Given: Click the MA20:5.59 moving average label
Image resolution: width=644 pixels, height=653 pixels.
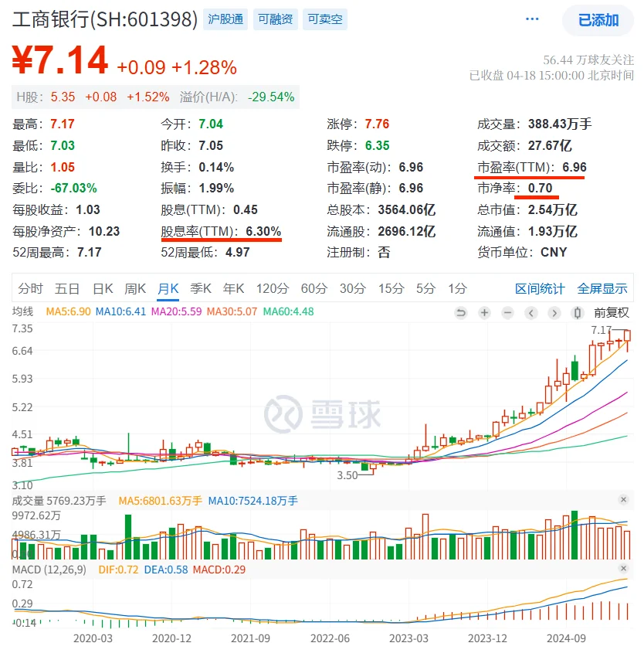Looking at the screenshot, I should tap(176, 311).
